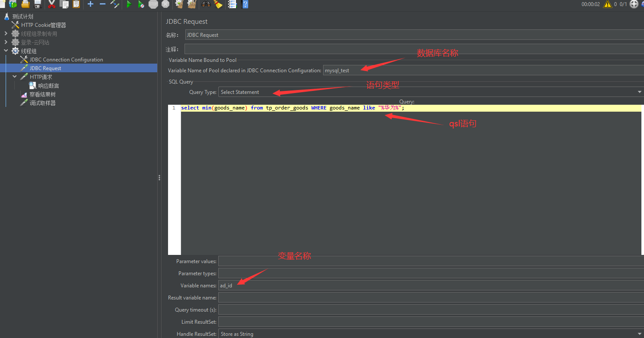Click inside the SQL query editor line
The height and width of the screenshot is (338, 644).
click(411, 108)
